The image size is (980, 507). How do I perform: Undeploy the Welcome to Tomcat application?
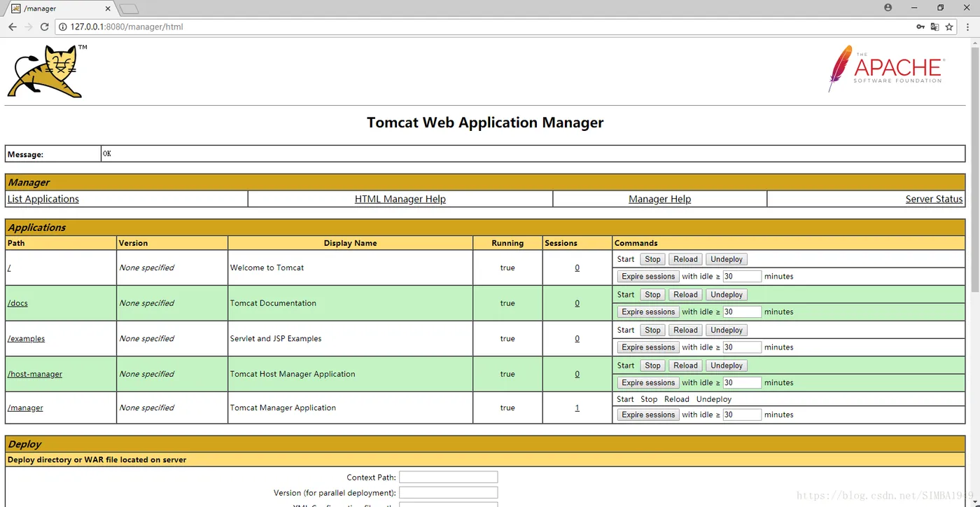pyautogui.click(x=727, y=259)
